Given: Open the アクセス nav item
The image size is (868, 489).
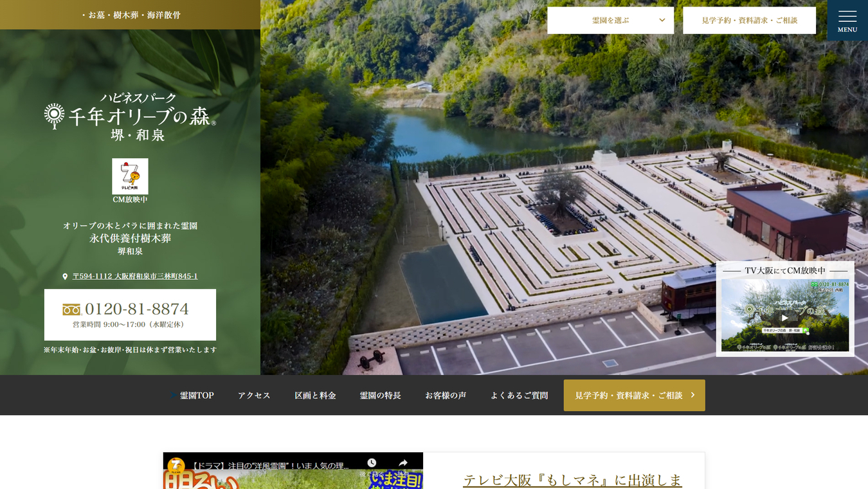Looking at the screenshot, I should (254, 395).
